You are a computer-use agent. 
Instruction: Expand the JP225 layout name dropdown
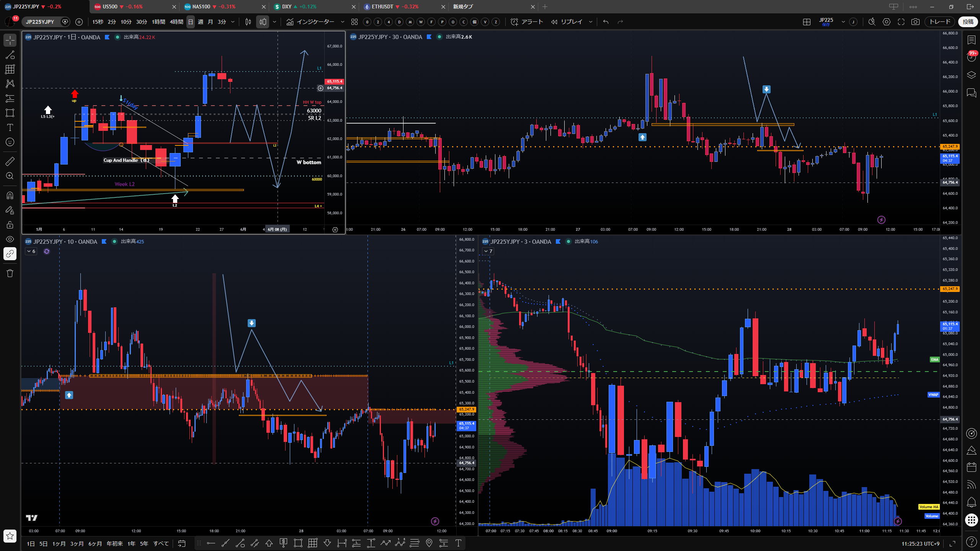843,22
